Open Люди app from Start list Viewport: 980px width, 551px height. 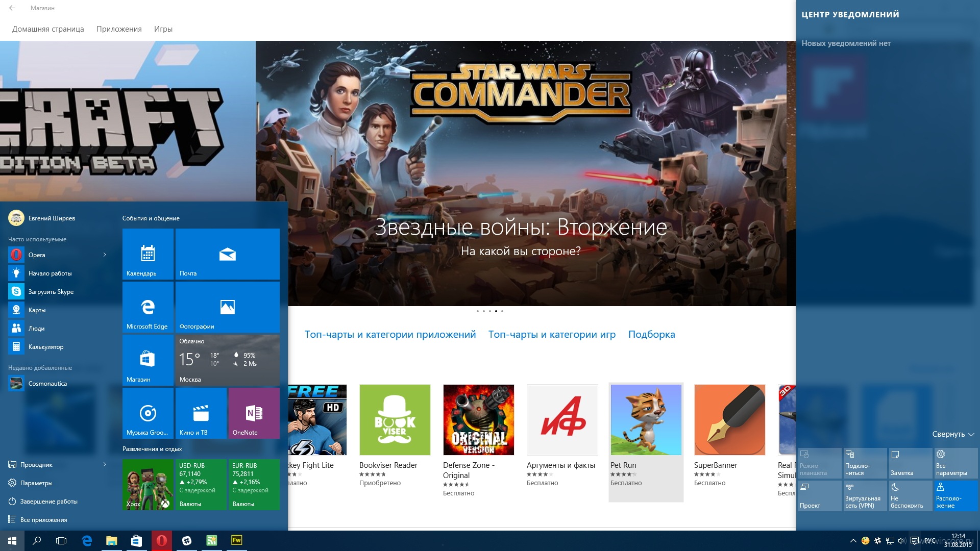coord(57,328)
